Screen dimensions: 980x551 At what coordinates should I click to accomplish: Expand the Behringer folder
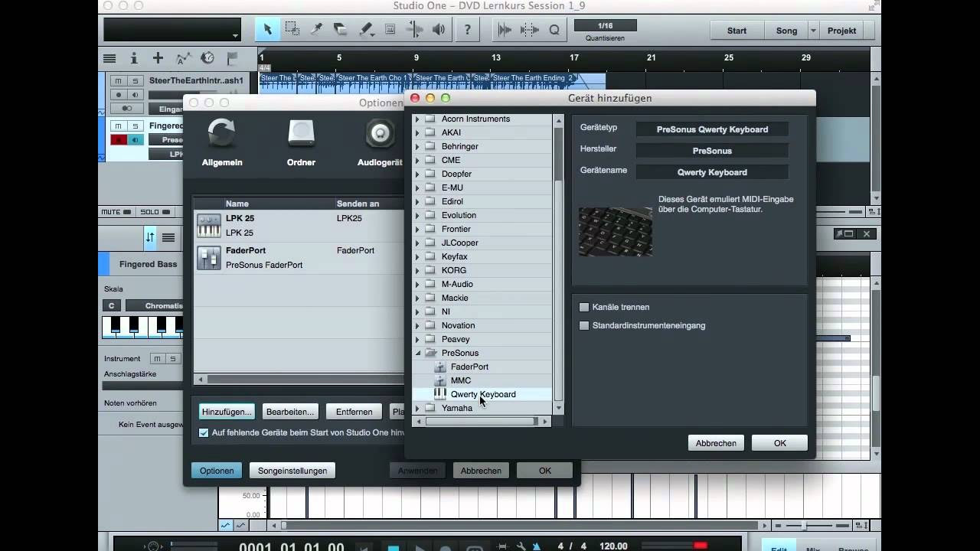(417, 146)
